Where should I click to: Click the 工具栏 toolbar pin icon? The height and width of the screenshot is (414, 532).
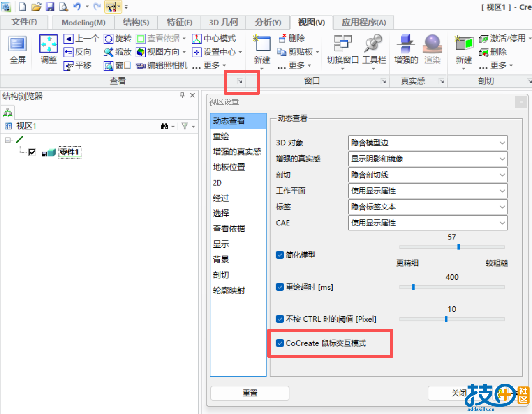click(373, 44)
